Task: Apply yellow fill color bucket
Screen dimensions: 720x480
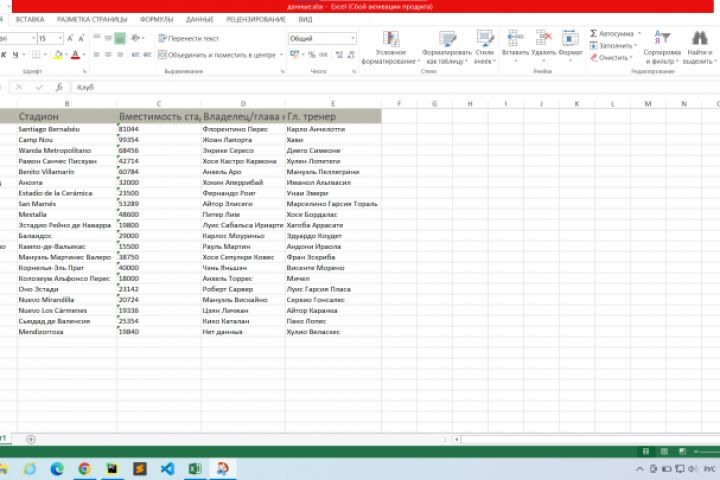Action: coord(58,55)
